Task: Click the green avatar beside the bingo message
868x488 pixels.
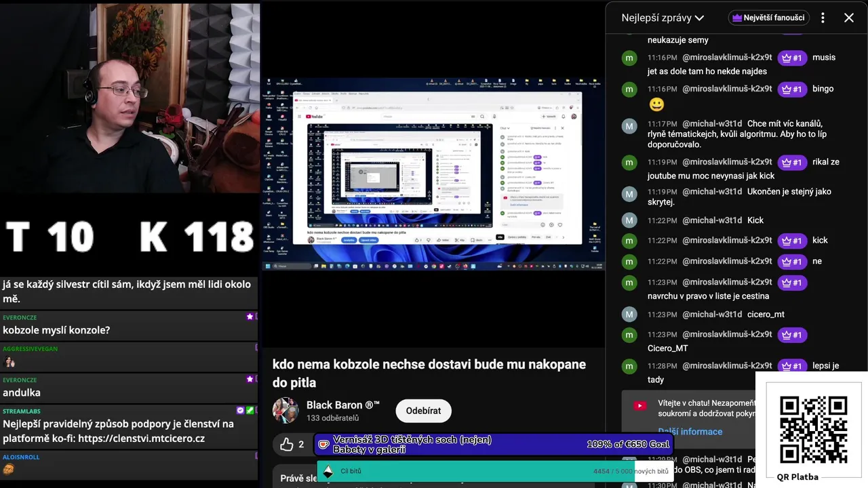Action: pyautogui.click(x=629, y=89)
